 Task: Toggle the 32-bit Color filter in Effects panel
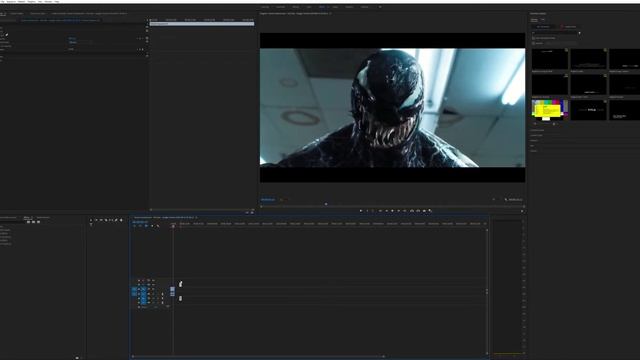tap(33, 222)
